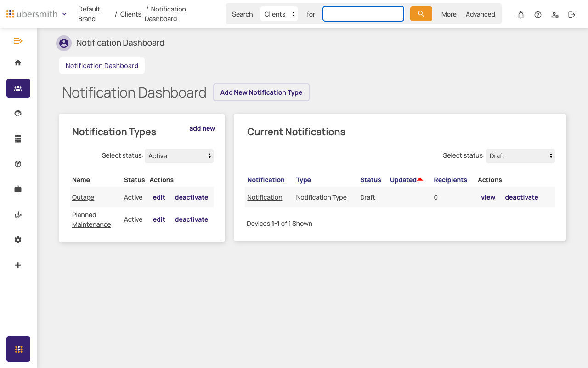Screen dimensions: 588x368
Task: Open the notifications bell icon
Action: pos(521,15)
